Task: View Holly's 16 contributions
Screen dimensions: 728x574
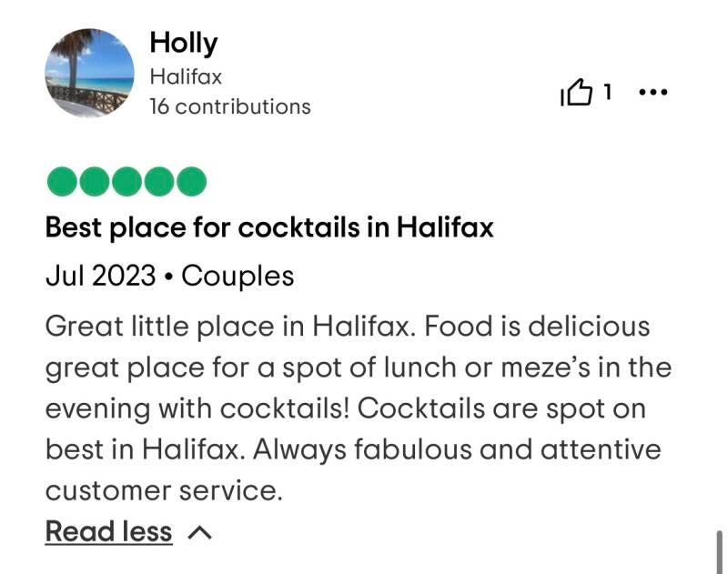Action: tap(229, 106)
